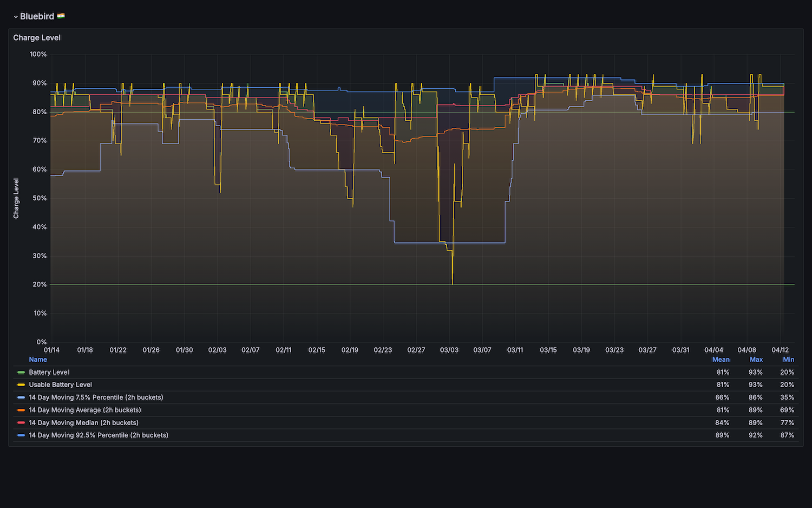Image resolution: width=812 pixels, height=508 pixels.
Task: Toggle the Battery Level series label
Action: point(49,373)
